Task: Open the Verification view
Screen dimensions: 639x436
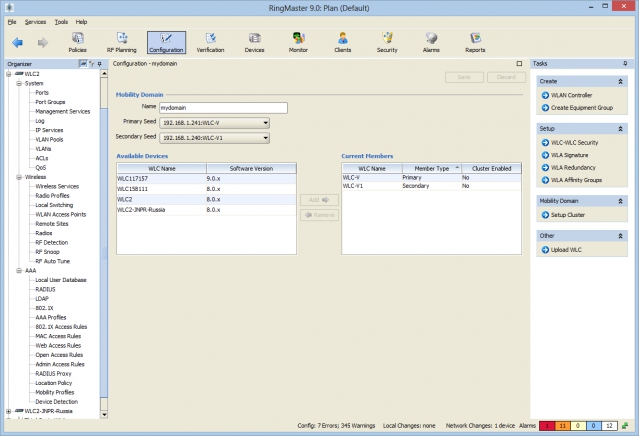Action: pos(211,42)
